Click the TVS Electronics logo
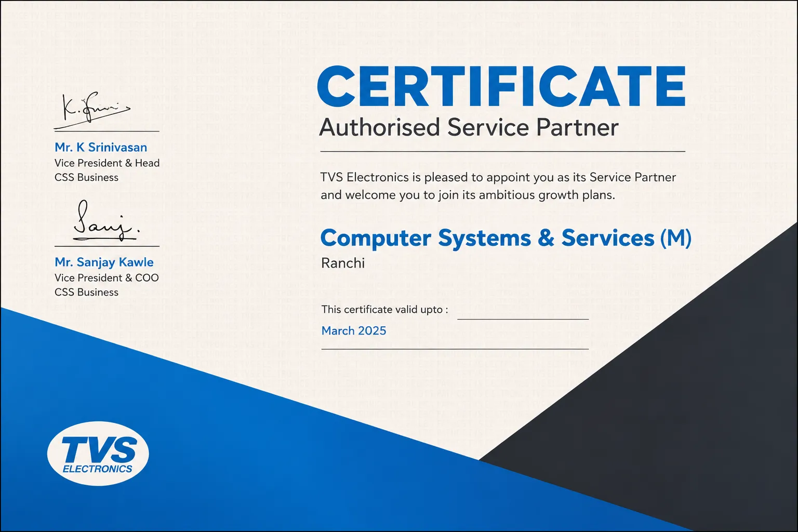 click(98, 454)
